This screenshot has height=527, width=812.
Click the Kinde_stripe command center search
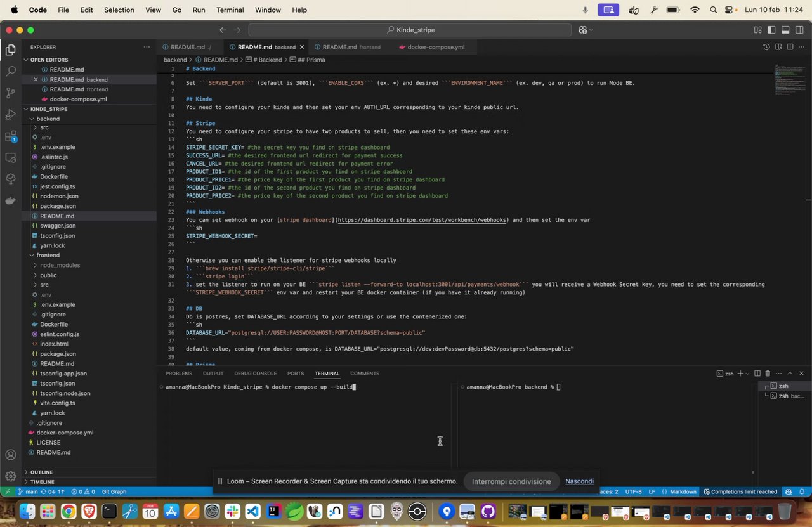pos(411,30)
